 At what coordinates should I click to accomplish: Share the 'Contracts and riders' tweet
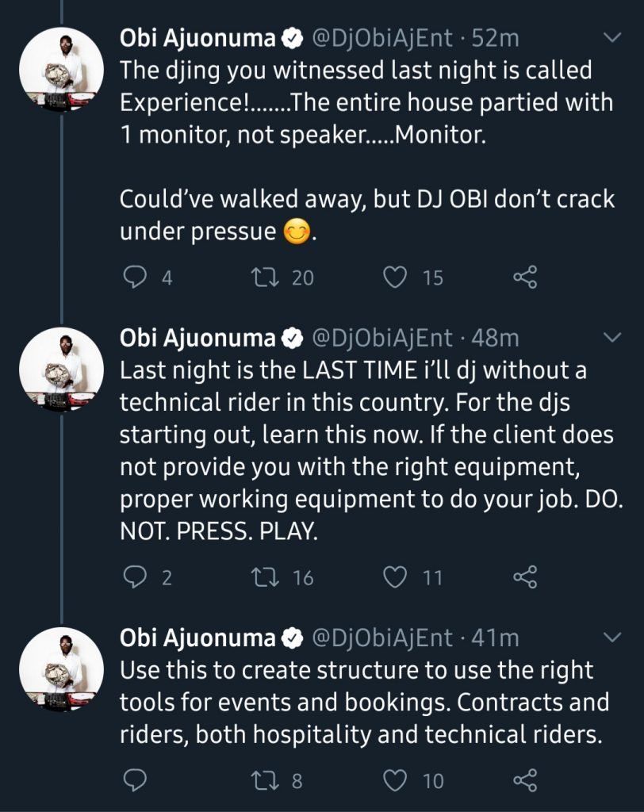tap(525, 780)
